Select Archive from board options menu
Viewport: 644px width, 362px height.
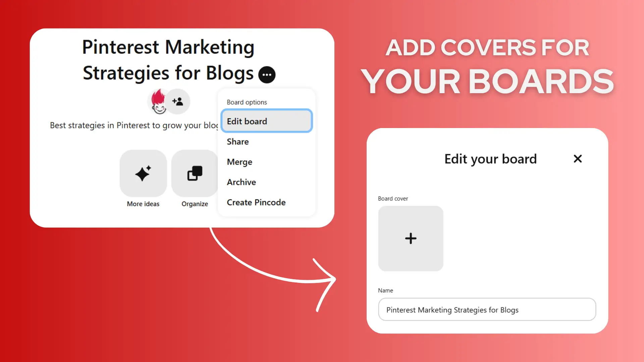[x=241, y=182]
